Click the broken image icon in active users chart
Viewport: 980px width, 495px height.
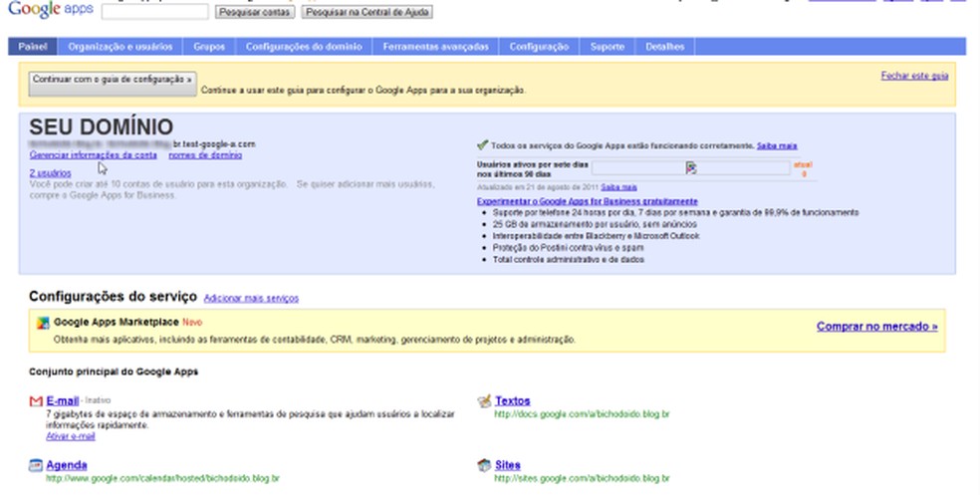(x=690, y=167)
